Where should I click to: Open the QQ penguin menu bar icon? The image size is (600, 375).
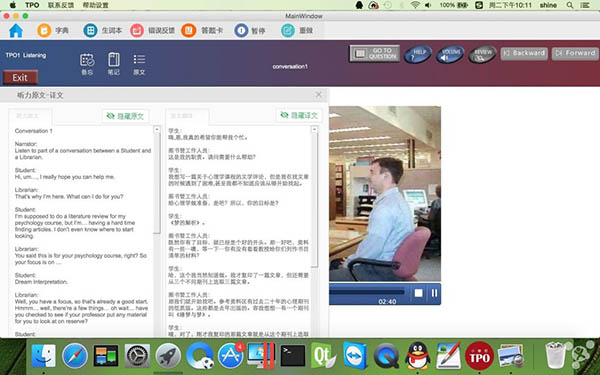(359, 5)
